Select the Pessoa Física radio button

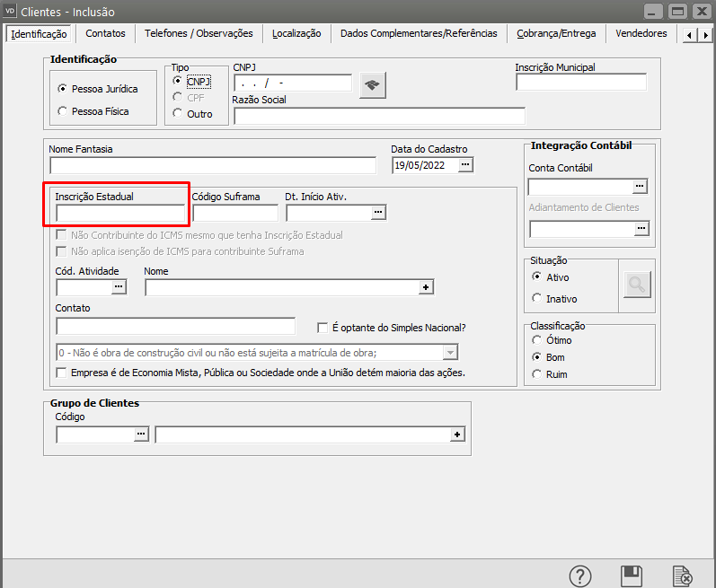pos(62,111)
